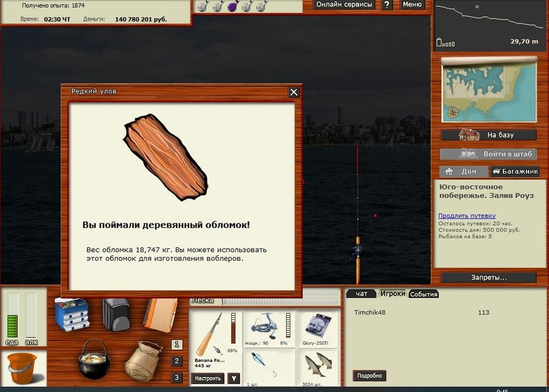
Task: Click the Продлить путевку link
Action: [x=467, y=216]
